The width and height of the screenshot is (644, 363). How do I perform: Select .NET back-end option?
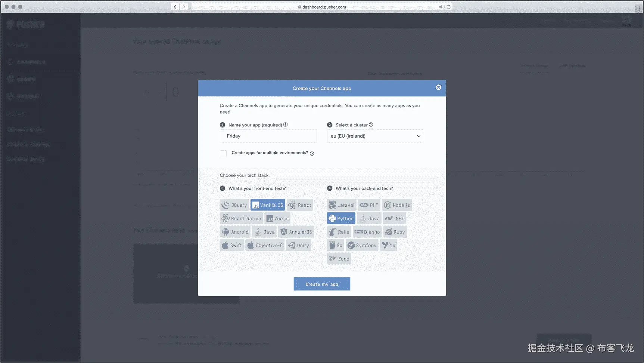[395, 218]
